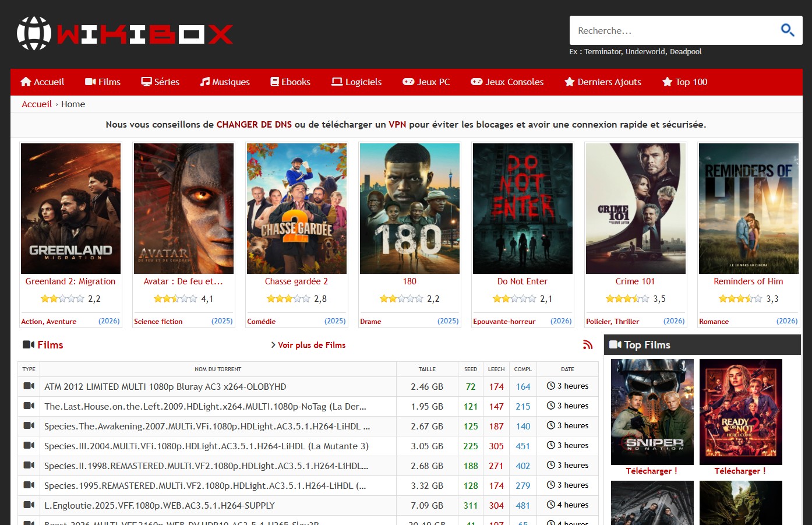
Task: Click the camera icon beside Films heading
Action: [x=29, y=345]
